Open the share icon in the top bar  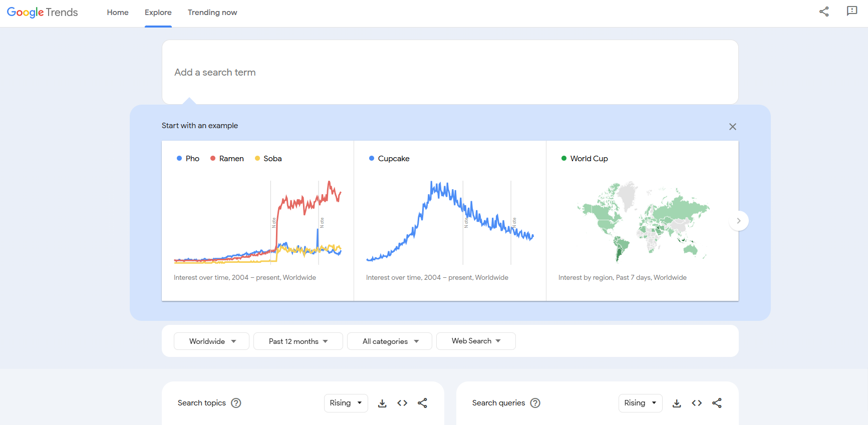824,12
